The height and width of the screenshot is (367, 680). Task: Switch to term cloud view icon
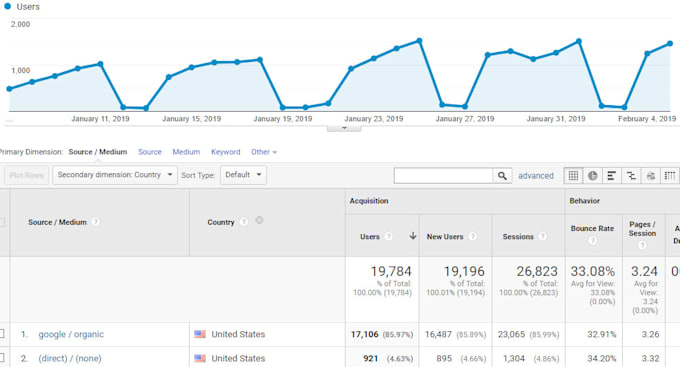click(651, 176)
